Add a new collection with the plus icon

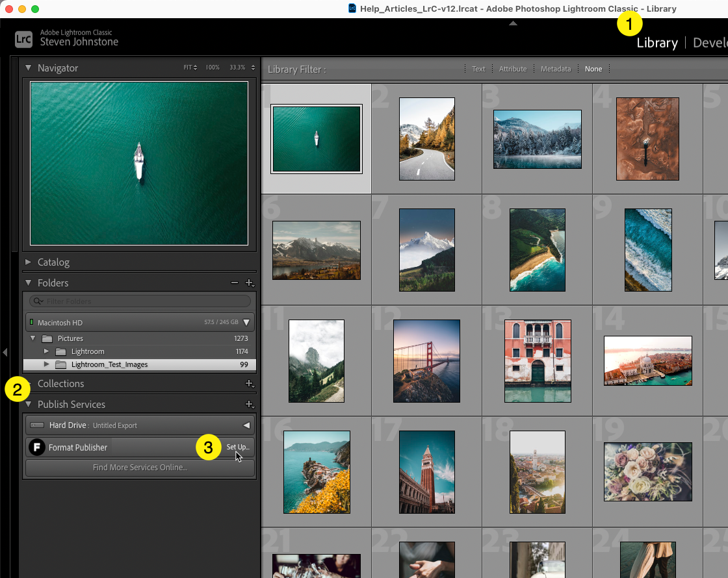pos(250,384)
